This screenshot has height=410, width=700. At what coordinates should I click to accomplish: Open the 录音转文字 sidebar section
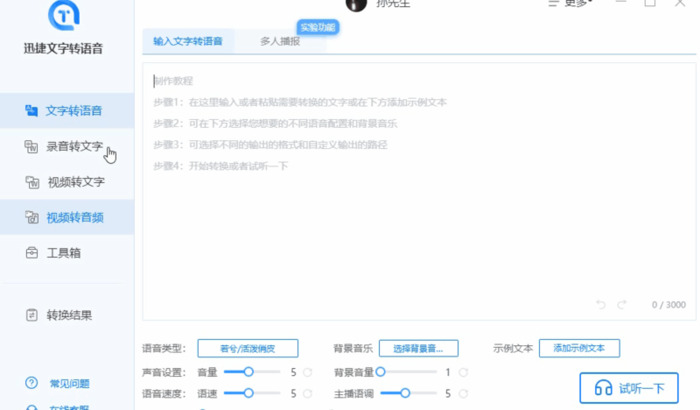pos(67,146)
